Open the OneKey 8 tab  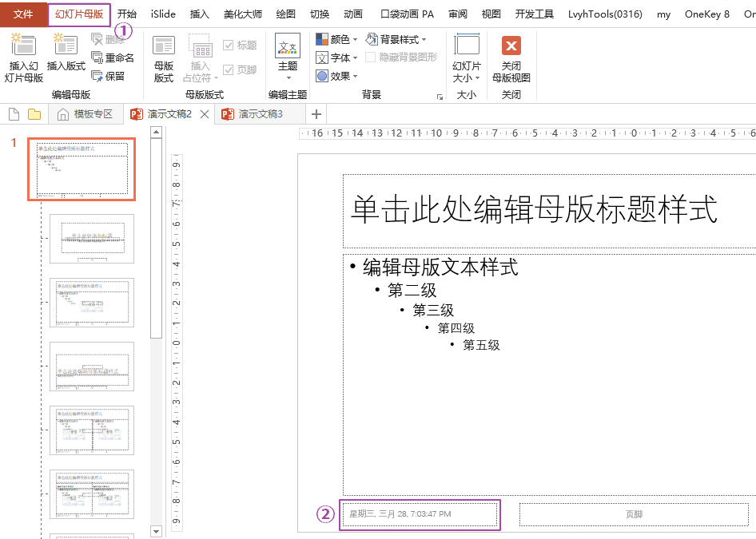(x=706, y=14)
